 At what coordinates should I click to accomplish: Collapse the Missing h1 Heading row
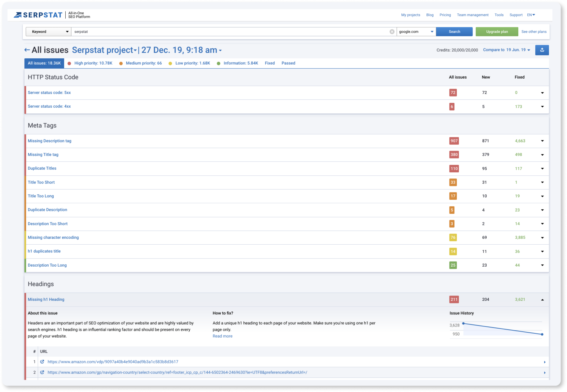(x=542, y=300)
